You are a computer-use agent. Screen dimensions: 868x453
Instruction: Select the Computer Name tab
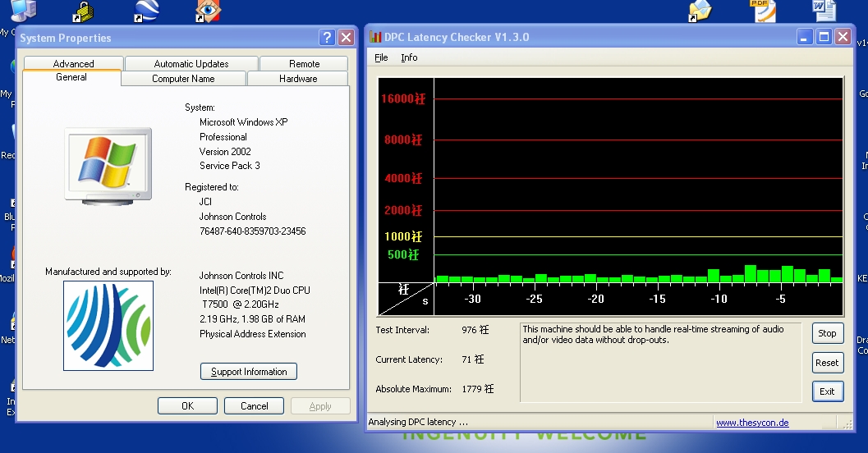(183, 79)
